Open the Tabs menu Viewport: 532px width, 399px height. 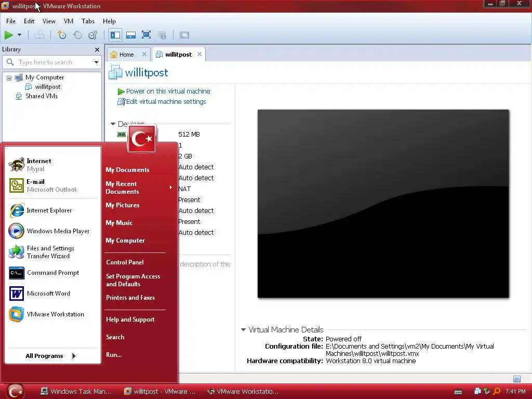click(x=88, y=21)
